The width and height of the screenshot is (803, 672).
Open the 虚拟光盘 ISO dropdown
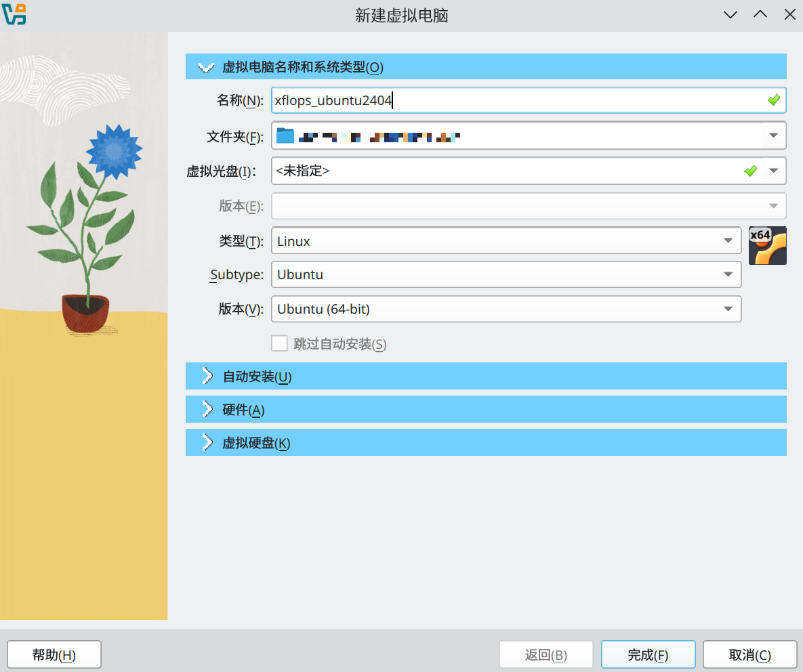(773, 171)
